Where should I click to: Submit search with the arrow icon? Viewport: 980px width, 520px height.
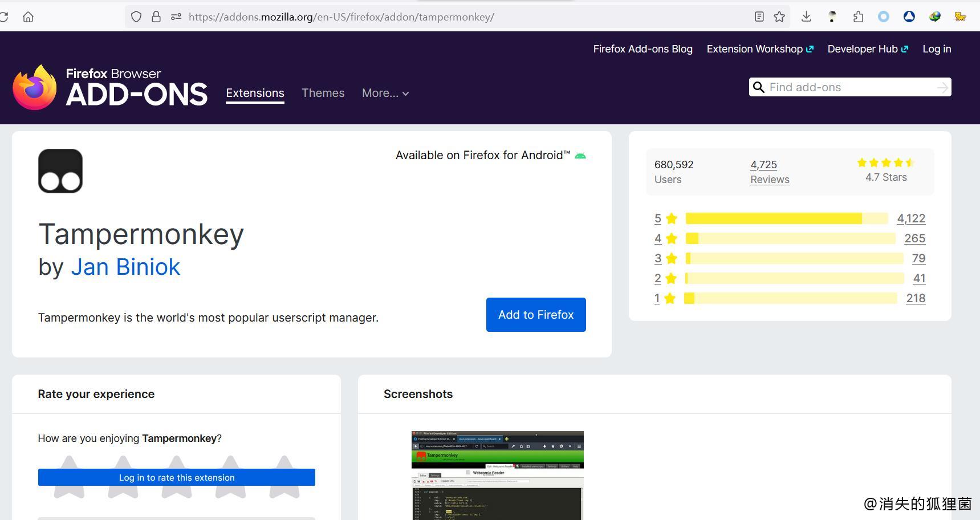point(942,87)
